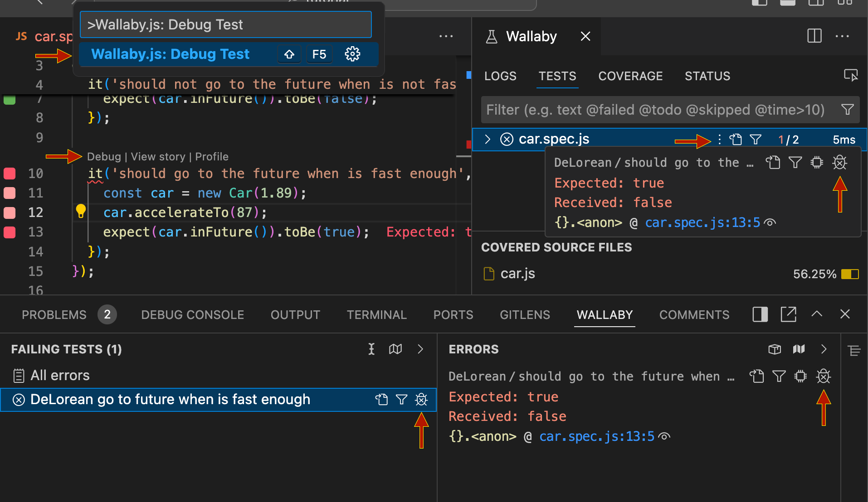Follow the car.spec.js:13:5 link in Errors pane
Screen dimensions: 868x502
click(597, 436)
